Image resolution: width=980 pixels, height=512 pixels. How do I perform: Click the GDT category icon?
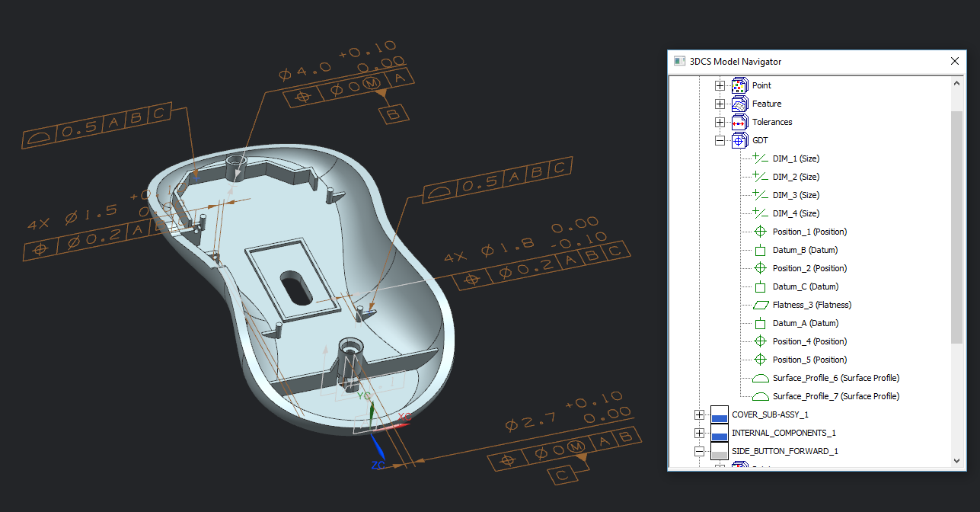[739, 139]
